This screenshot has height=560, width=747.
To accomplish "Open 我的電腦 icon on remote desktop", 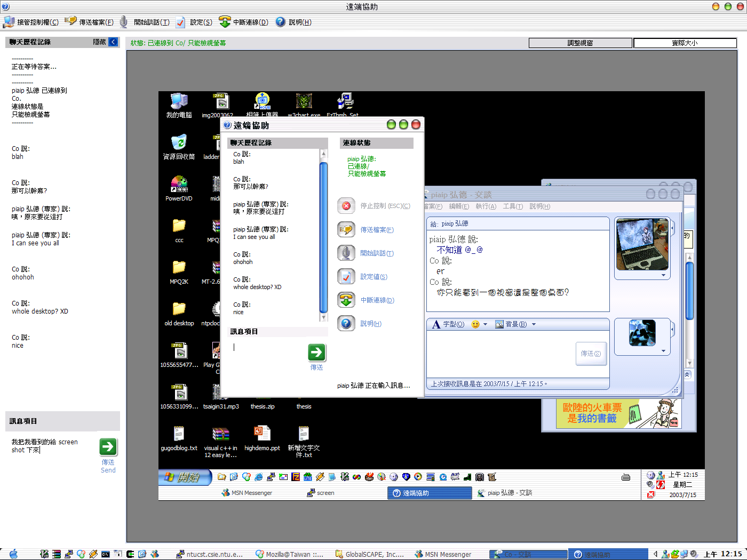I will pyautogui.click(x=179, y=105).
